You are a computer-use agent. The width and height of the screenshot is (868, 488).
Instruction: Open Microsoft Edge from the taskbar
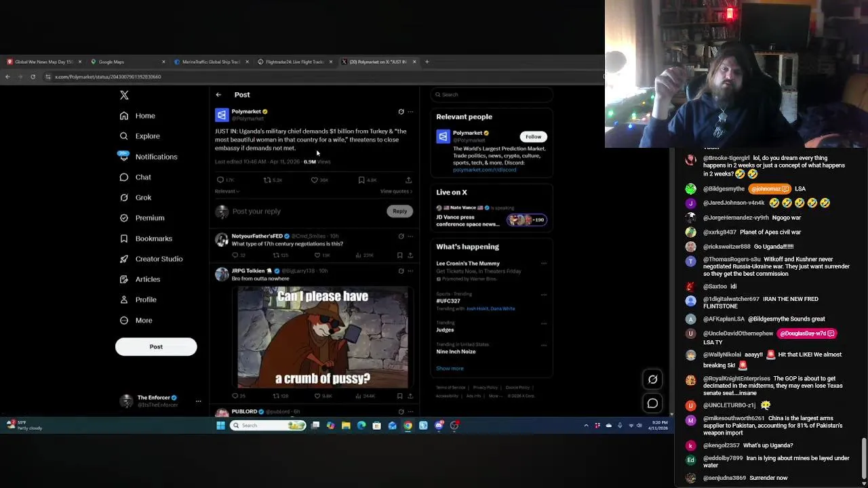361,426
